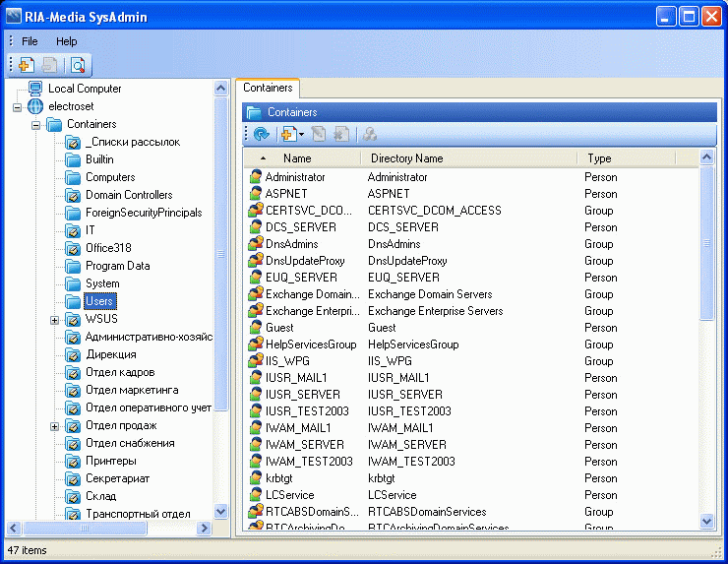Expand the WSUS tree node
The width and height of the screenshot is (728, 564).
(55, 319)
